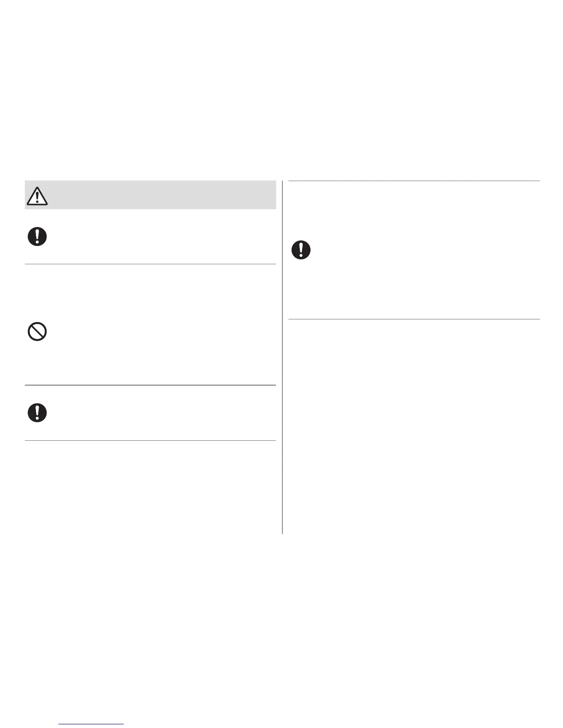Click the rule beneath the last left-column exclamation icon
Screen dimensions: 563x728
(x=150, y=441)
